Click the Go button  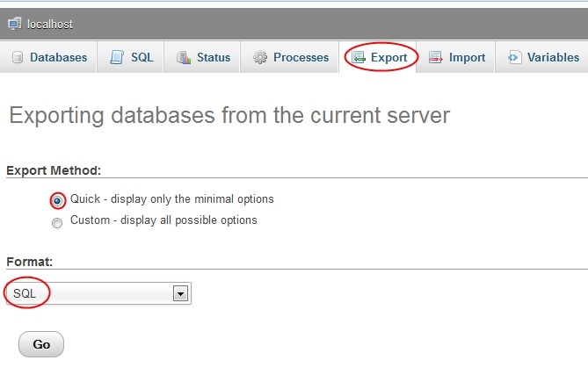point(41,344)
